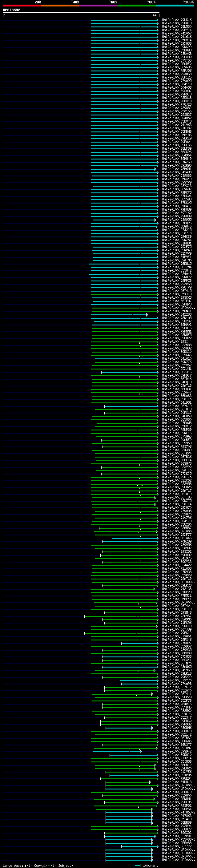Select hit label UniRef100_C3U0K8

pyautogui.click(x=177, y=54)
